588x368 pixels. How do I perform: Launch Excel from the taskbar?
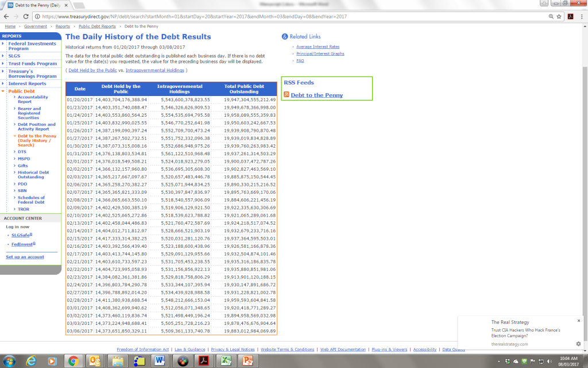(x=226, y=361)
